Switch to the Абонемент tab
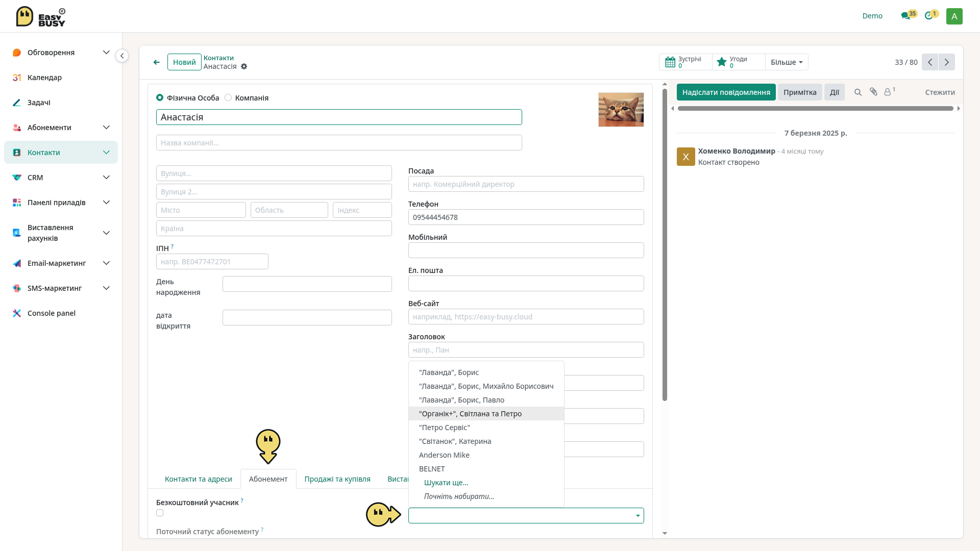 (x=268, y=479)
